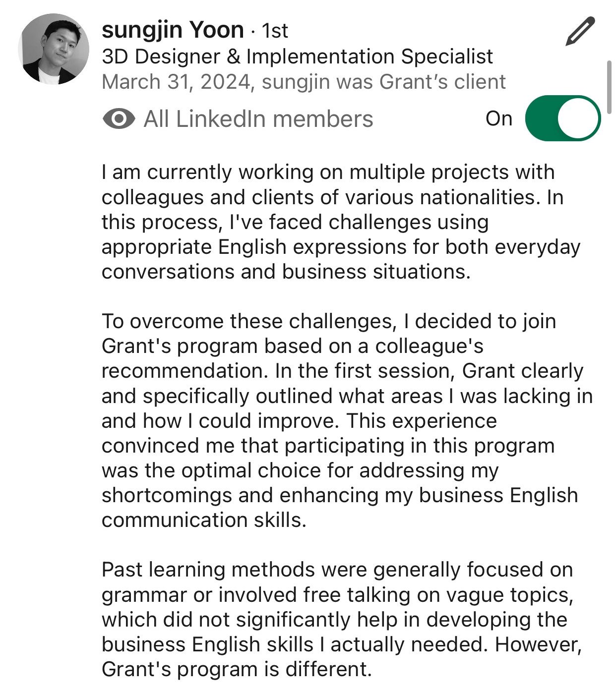Screen dimensions: 616x694
Task: Click the line beginning 'recommendation. In the first session'
Action: point(342,371)
